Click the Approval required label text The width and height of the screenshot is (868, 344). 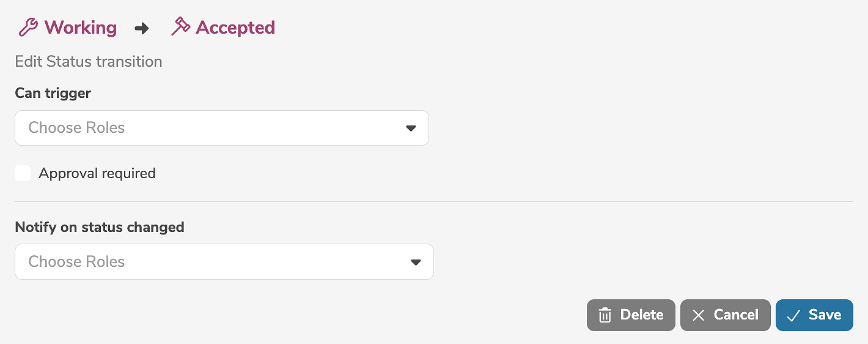click(97, 173)
